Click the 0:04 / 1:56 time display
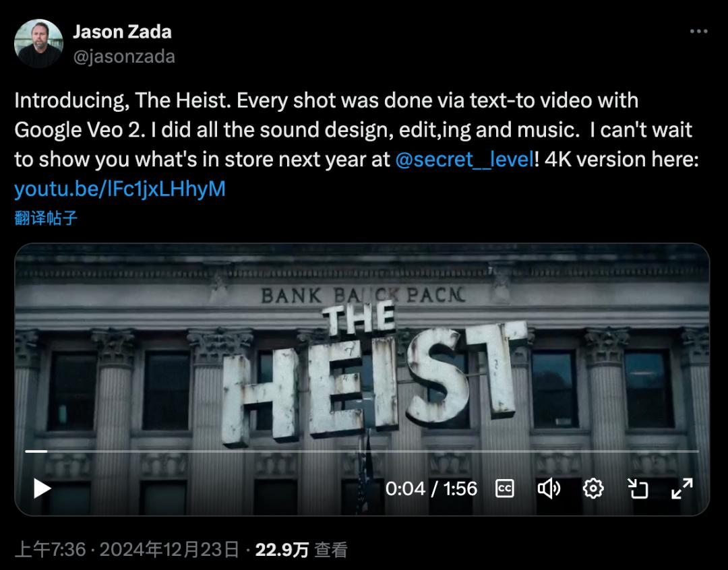Viewport: 728px width, 570px height. (x=431, y=488)
